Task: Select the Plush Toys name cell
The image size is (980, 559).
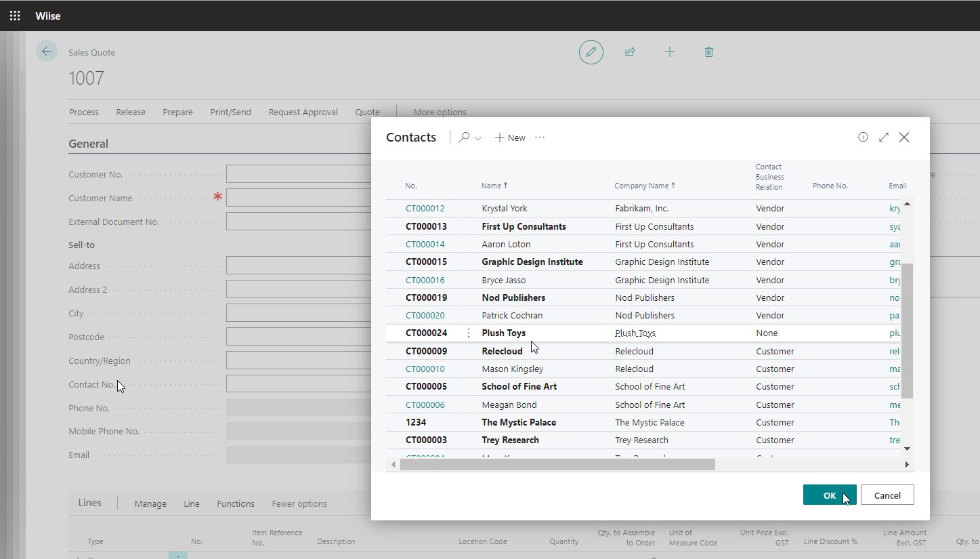Action: coord(503,333)
